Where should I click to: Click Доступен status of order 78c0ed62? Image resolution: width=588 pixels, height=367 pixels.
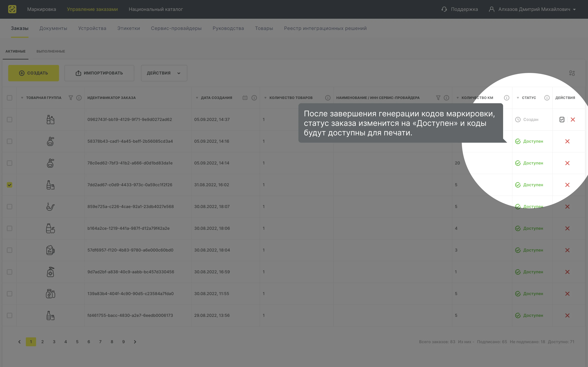(x=529, y=163)
